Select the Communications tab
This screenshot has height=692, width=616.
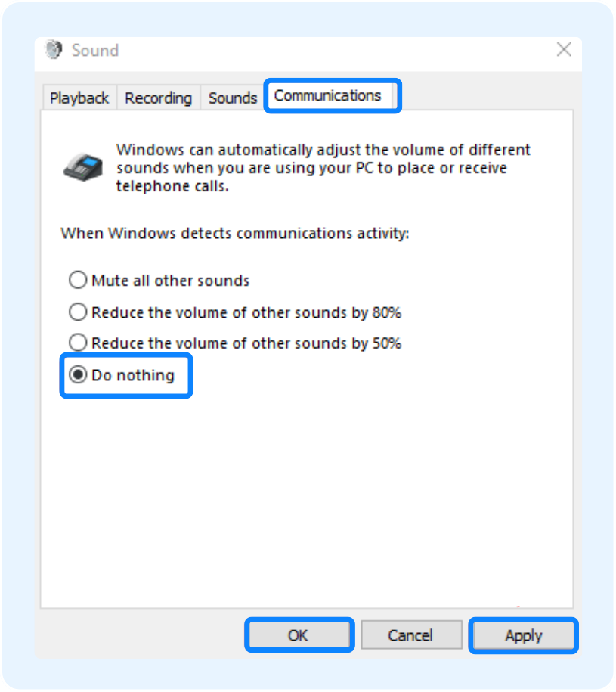click(328, 96)
